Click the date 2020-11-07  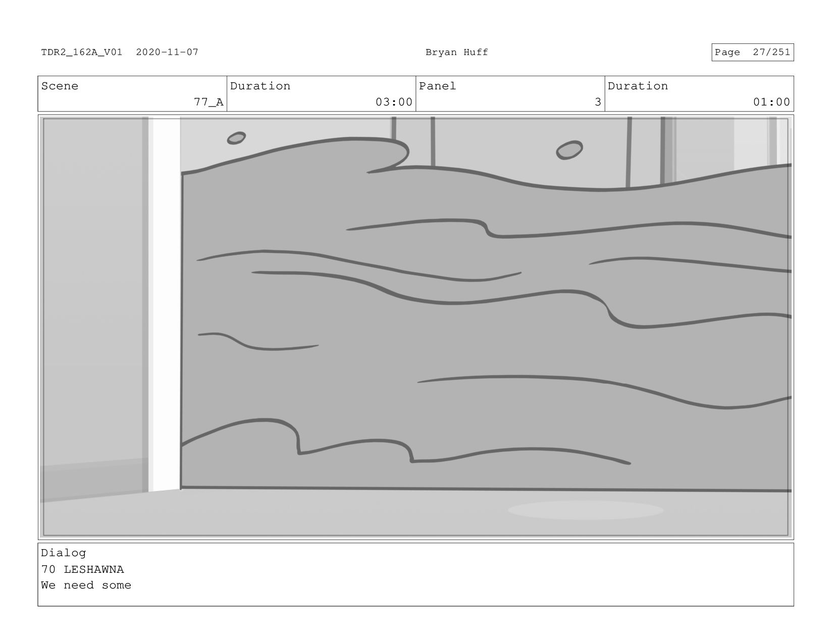(x=167, y=52)
